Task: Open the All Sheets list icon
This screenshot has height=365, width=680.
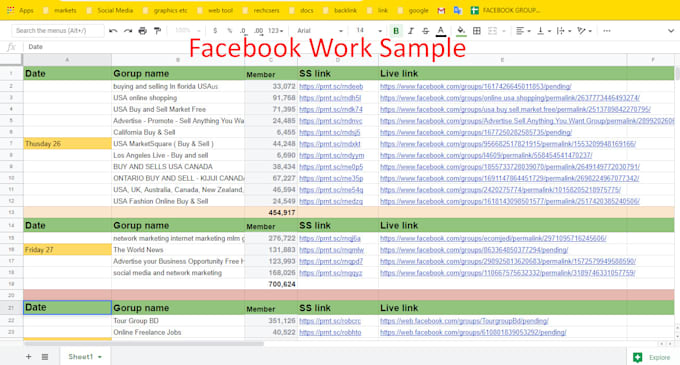Action: [x=45, y=357]
